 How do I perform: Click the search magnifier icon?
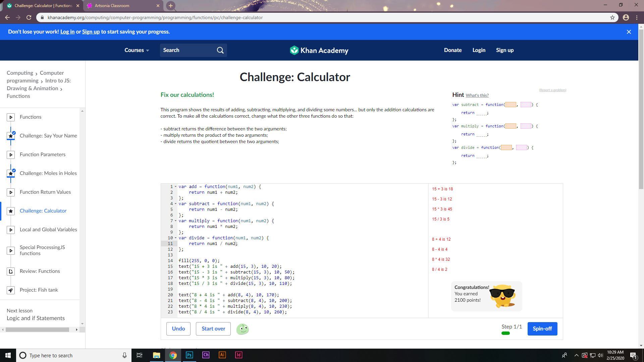pyautogui.click(x=220, y=50)
